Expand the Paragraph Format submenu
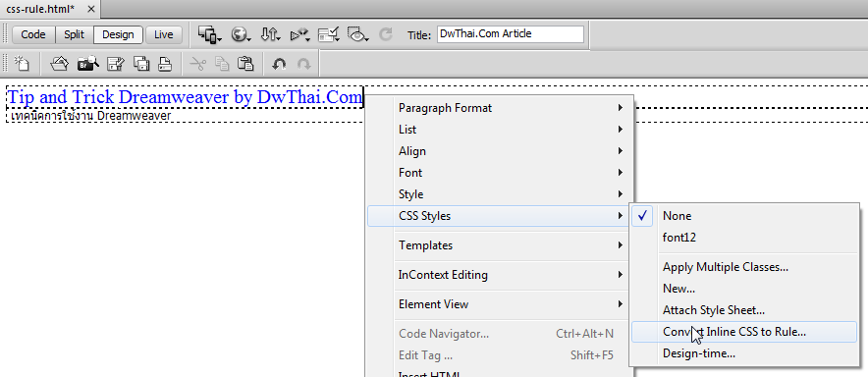 pos(499,108)
